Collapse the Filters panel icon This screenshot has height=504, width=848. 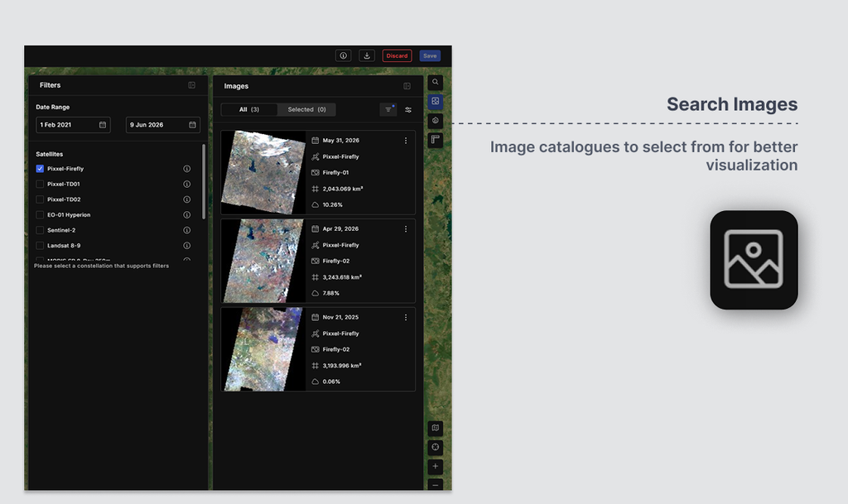pyautogui.click(x=191, y=84)
